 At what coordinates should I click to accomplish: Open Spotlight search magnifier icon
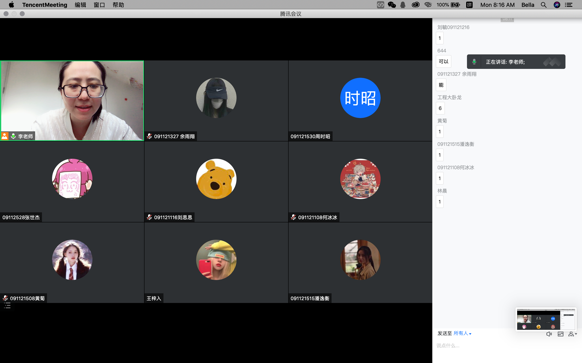(543, 5)
